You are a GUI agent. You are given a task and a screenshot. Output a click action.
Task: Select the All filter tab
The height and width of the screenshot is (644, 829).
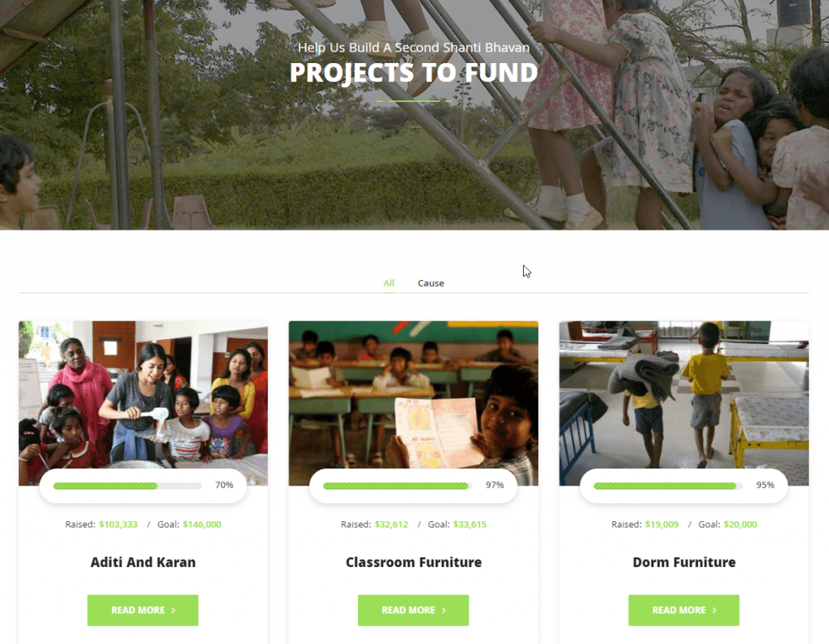389,283
